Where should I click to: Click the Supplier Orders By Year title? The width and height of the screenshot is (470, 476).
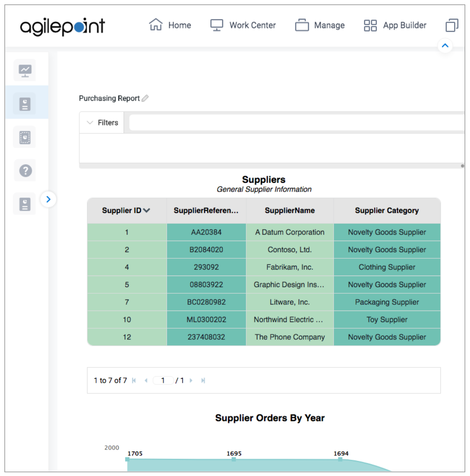(x=270, y=418)
